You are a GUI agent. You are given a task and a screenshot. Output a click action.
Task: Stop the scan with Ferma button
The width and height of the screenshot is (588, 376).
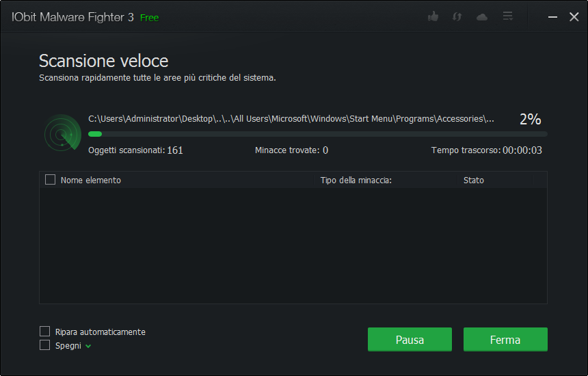click(x=505, y=340)
